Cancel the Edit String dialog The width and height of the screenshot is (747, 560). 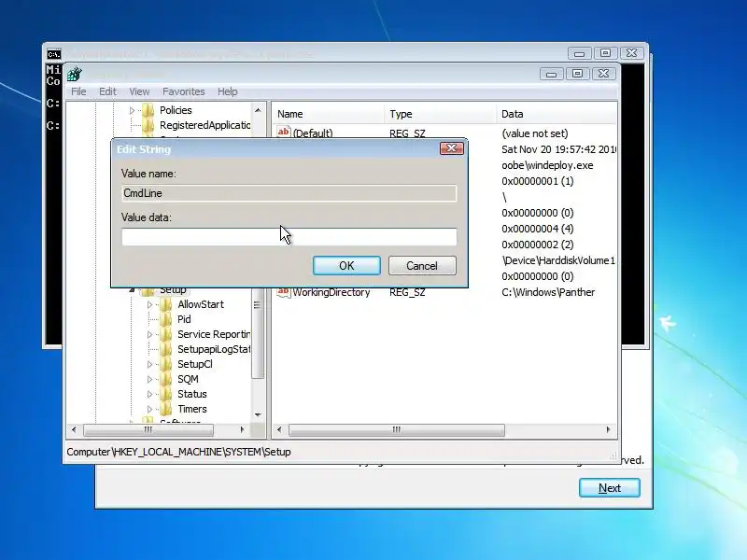pyautogui.click(x=422, y=265)
